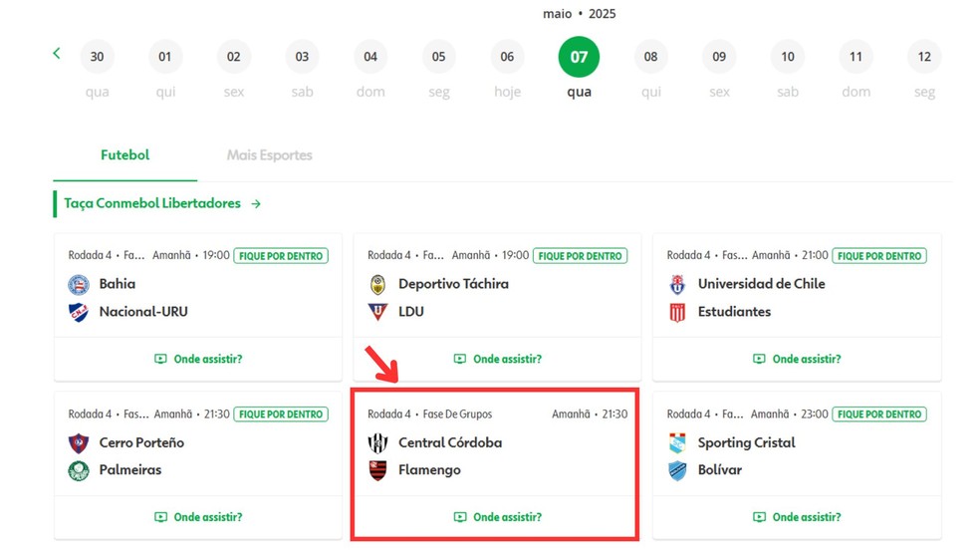The image size is (980, 552).
Task: Click the Bolívar team crest
Action: click(x=677, y=470)
